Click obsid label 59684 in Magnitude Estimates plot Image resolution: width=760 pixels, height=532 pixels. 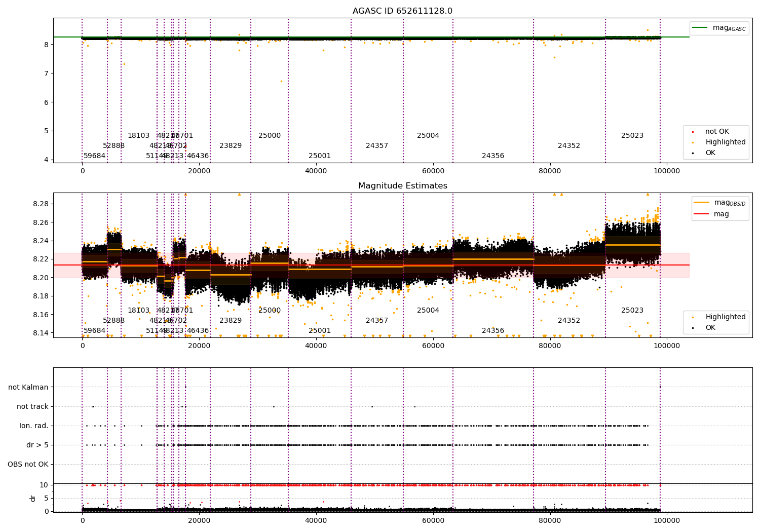[95, 331]
